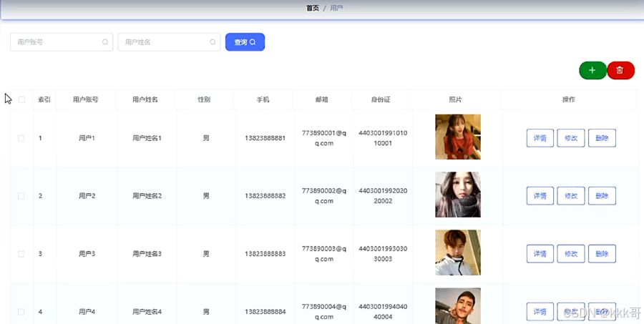Open photo thumbnail of 用户4

point(458,306)
